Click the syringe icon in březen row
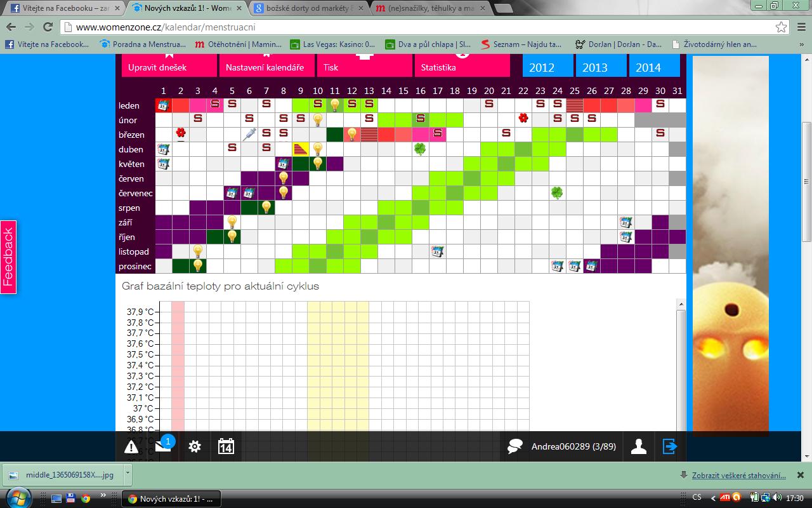 [249, 135]
